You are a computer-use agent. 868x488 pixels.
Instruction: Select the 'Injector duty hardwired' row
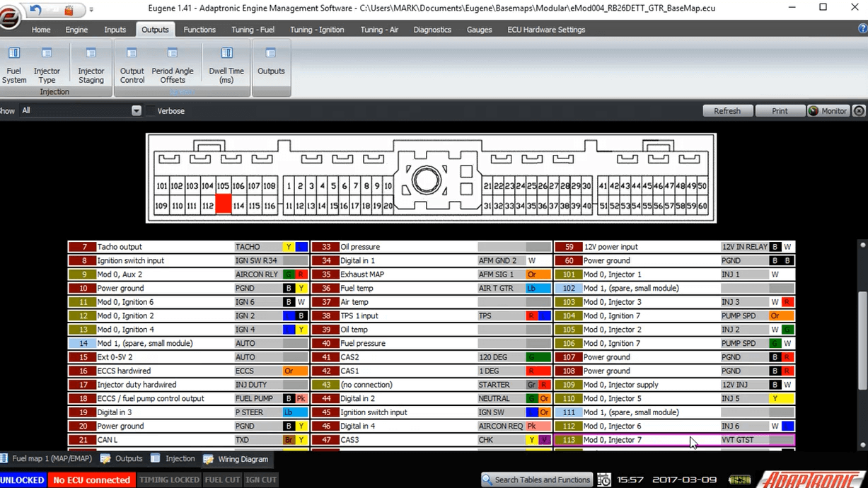point(188,385)
